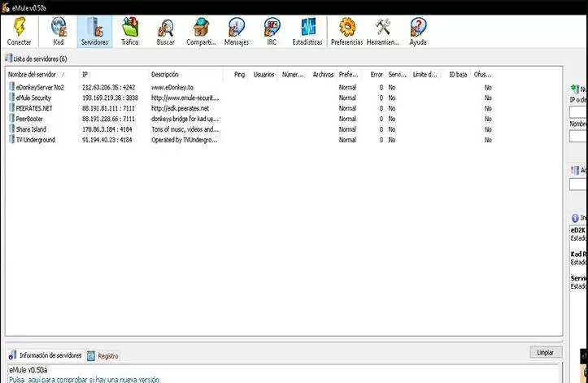588x383 pixels.
Task: Open the Herramientas tools menu
Action: (x=382, y=31)
